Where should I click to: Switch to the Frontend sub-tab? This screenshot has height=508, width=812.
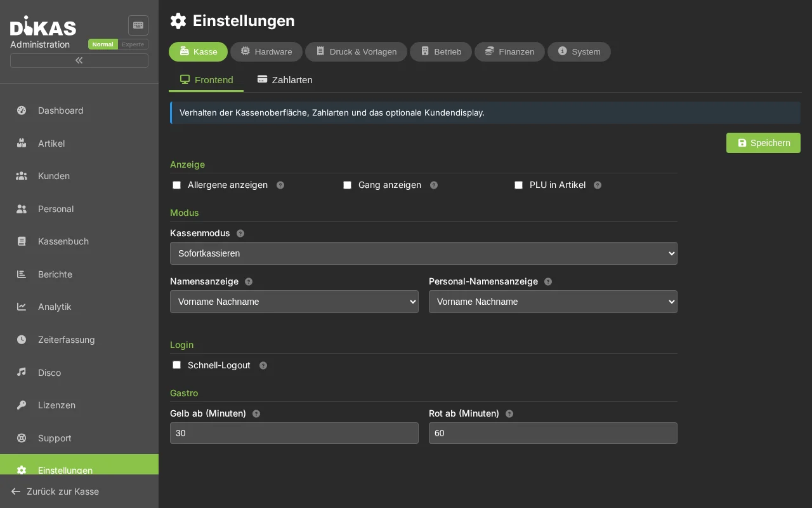tap(206, 80)
